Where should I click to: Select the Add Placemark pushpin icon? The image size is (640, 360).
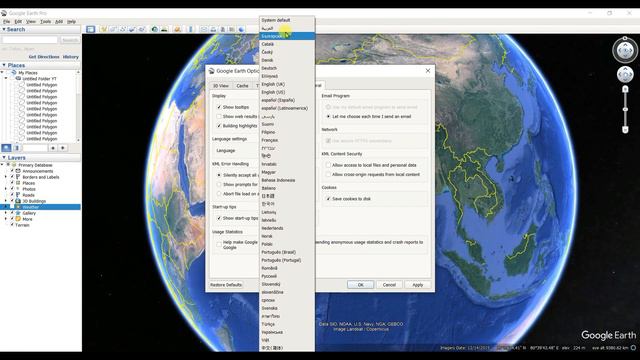coord(104,29)
